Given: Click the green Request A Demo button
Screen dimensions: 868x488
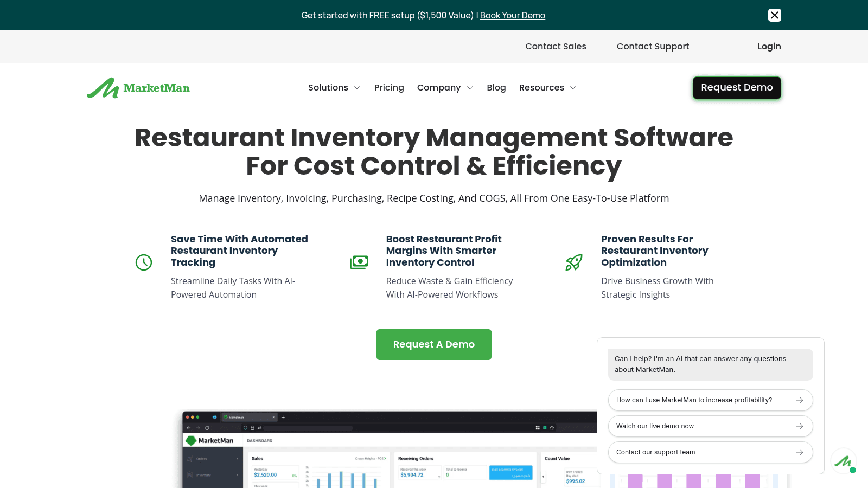Looking at the screenshot, I should click(434, 344).
